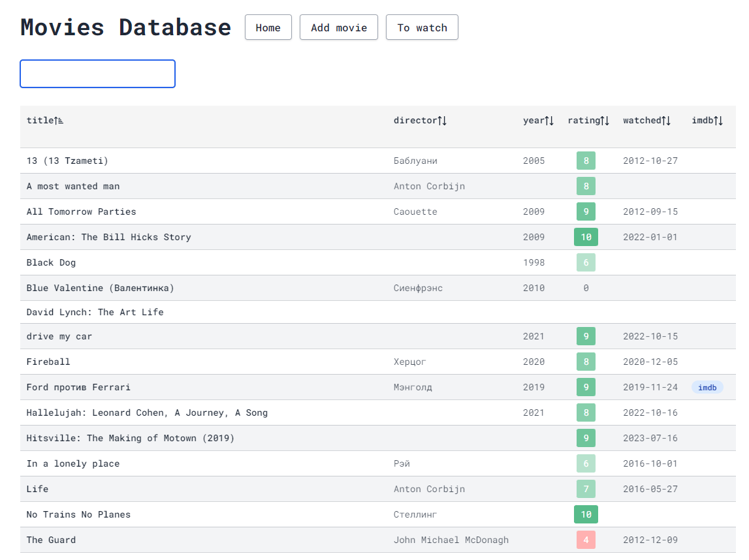This screenshot has width=749, height=560.
Task: Click rating badge 6 for In a lonely place
Action: click(586, 463)
